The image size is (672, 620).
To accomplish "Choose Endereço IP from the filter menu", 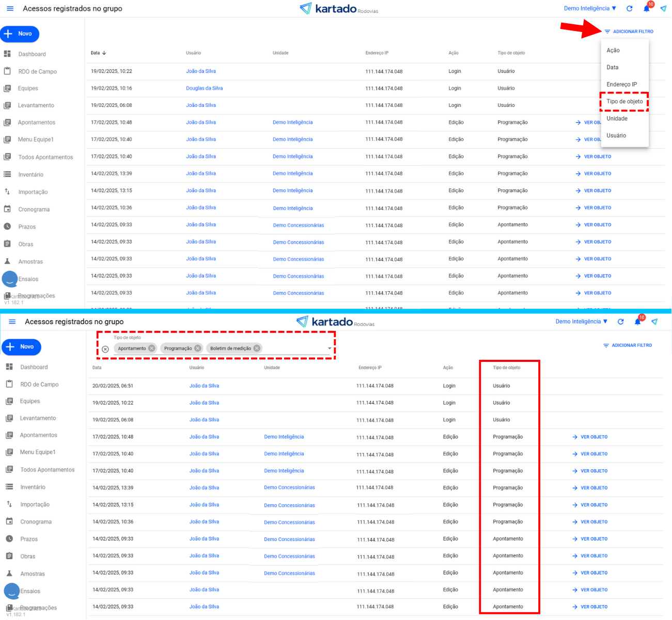I will tap(621, 85).
